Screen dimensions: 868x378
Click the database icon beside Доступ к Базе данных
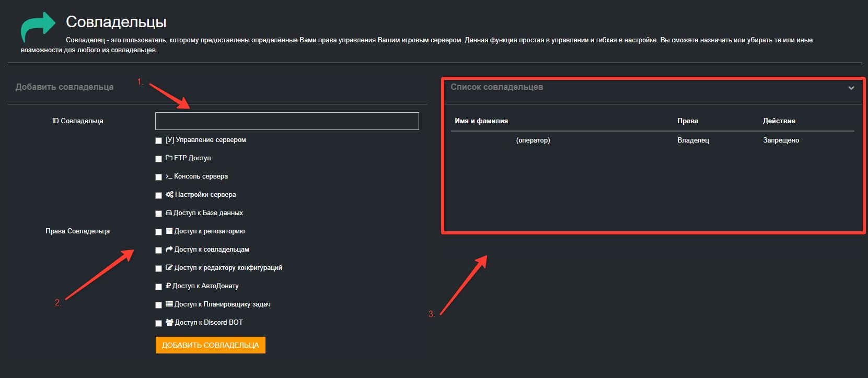pyautogui.click(x=169, y=212)
